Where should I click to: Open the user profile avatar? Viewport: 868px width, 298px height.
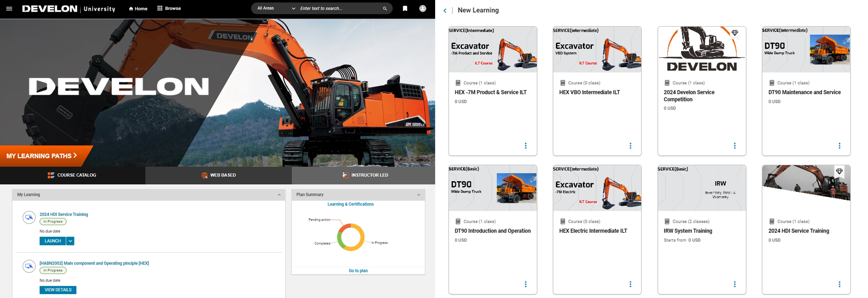click(x=422, y=9)
